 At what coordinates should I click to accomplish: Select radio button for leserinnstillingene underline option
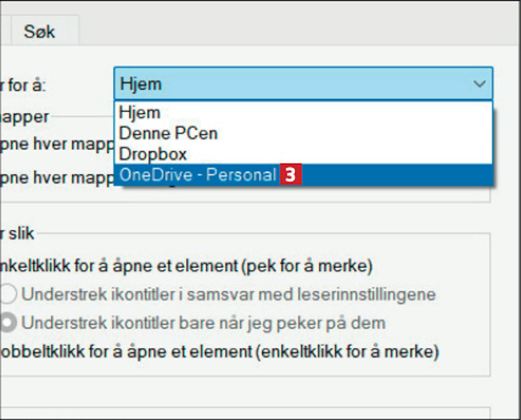click(8, 294)
